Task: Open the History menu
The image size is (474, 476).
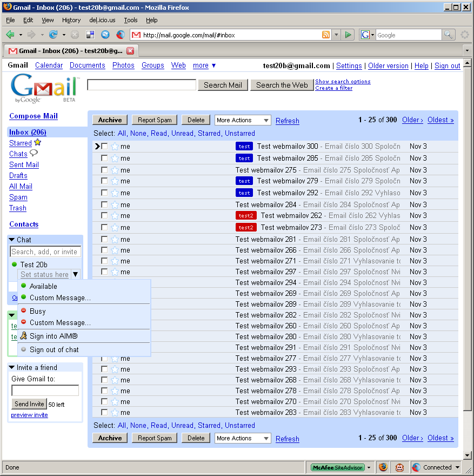Action: pos(71,20)
